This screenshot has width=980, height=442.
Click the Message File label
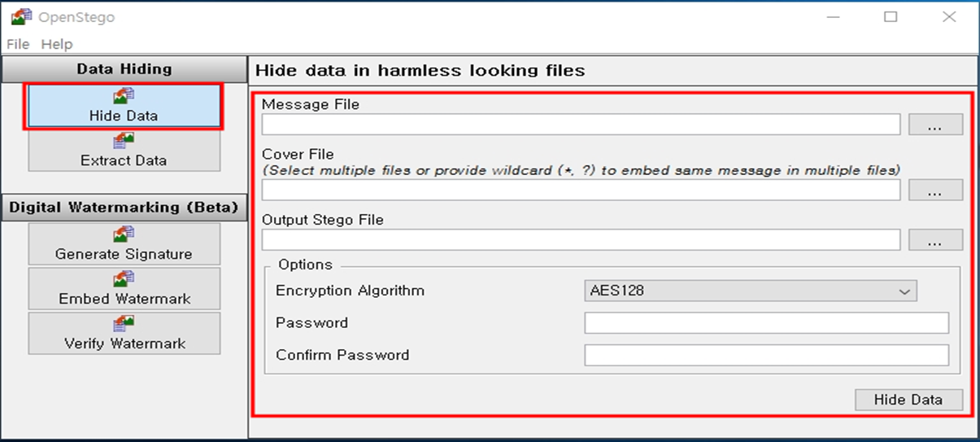tap(310, 104)
